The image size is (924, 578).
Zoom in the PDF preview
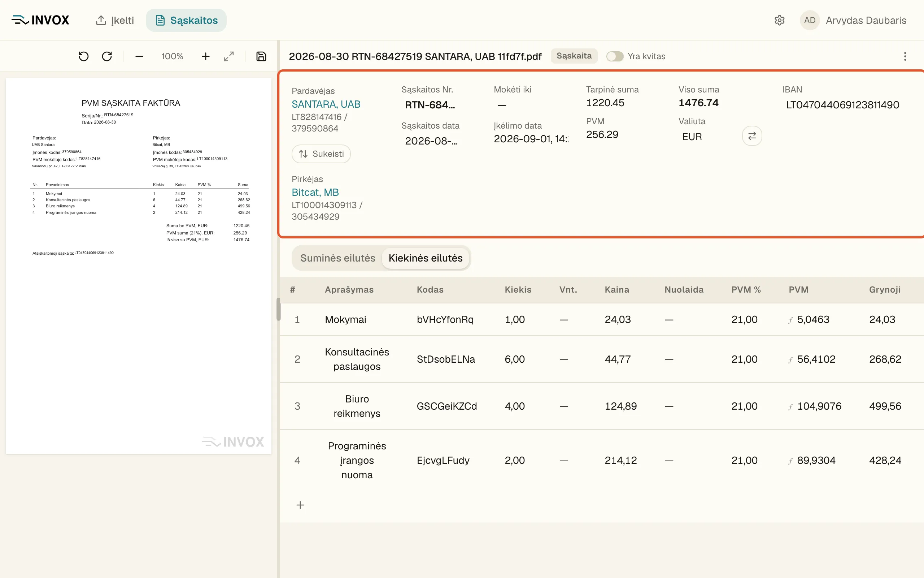pos(205,57)
